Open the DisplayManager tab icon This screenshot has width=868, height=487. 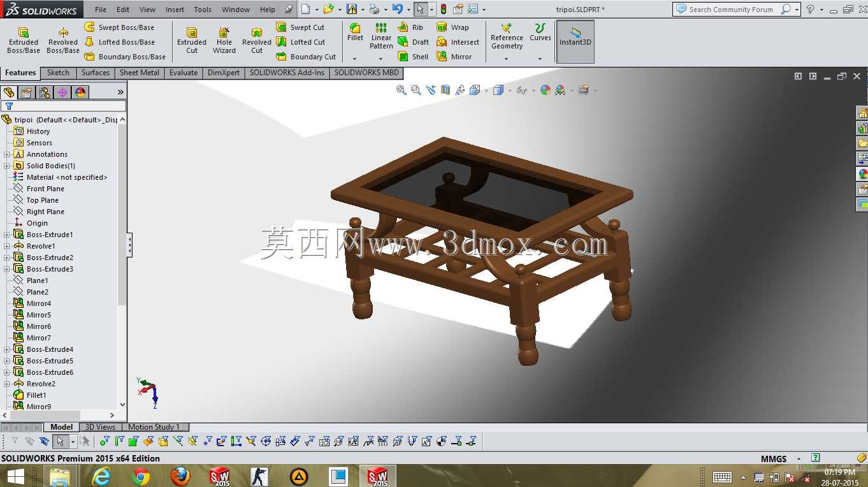click(80, 92)
